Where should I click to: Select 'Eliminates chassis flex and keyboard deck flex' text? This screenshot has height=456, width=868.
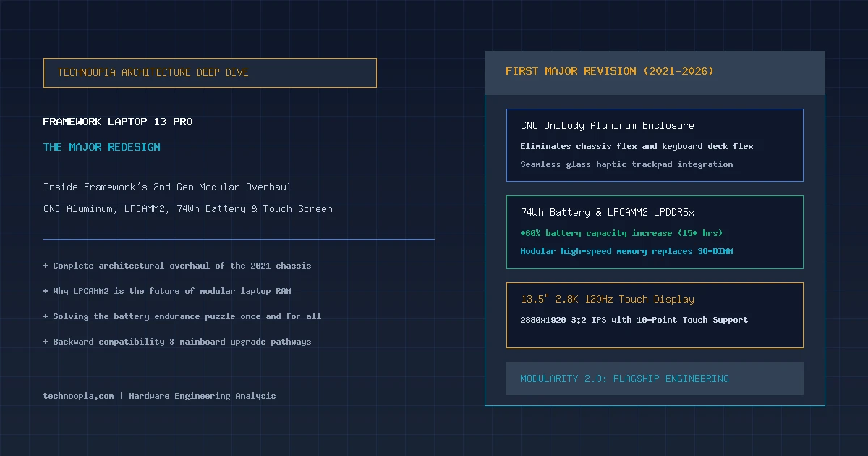(637, 146)
